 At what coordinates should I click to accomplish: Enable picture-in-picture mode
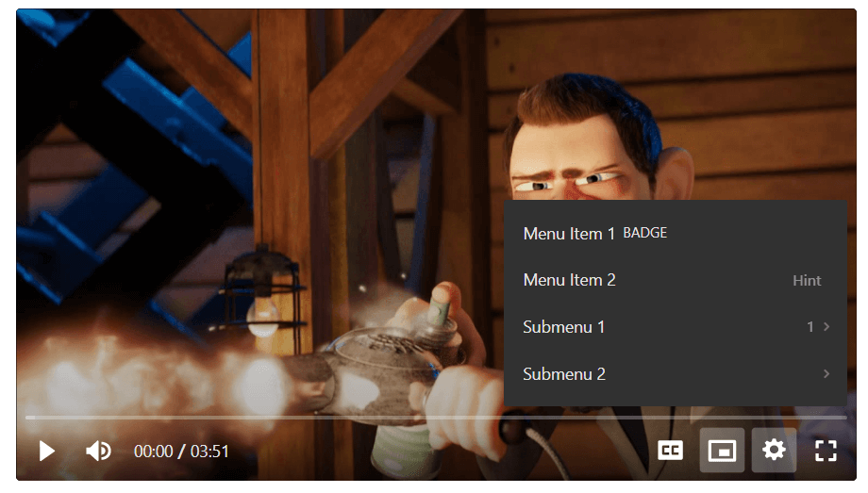[722, 451]
